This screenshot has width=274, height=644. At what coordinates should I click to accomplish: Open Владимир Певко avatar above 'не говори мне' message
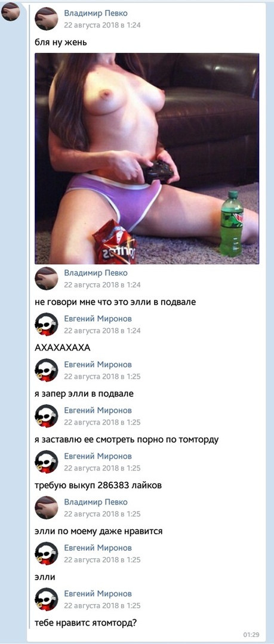coord(47,278)
